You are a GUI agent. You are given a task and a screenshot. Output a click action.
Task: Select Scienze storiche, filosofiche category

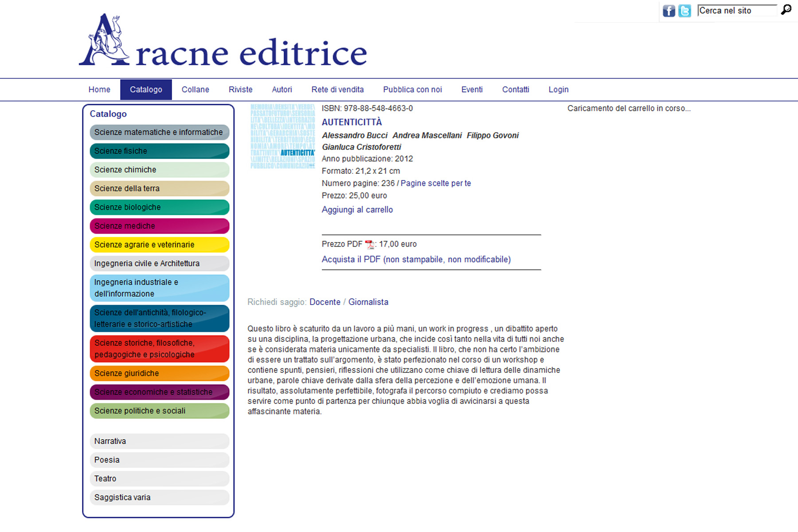point(160,349)
